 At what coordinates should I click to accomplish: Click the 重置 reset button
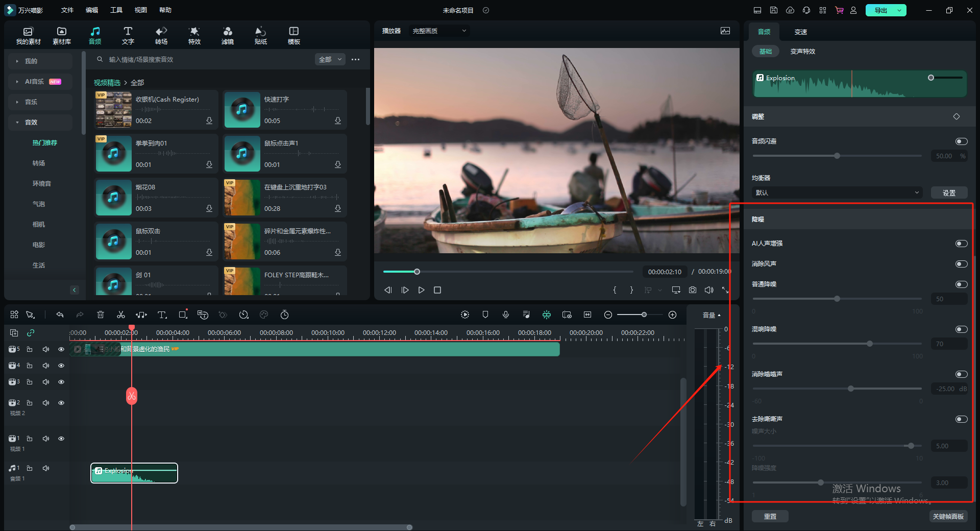click(x=770, y=517)
